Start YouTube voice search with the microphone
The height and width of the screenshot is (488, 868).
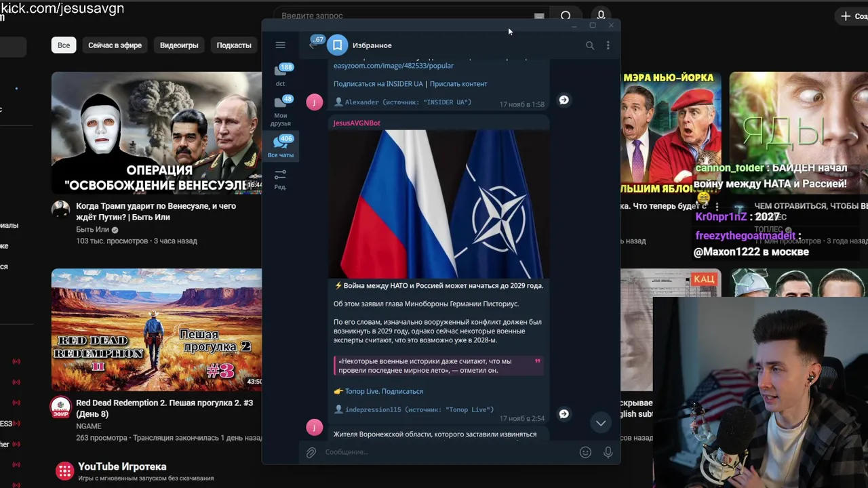click(x=601, y=15)
